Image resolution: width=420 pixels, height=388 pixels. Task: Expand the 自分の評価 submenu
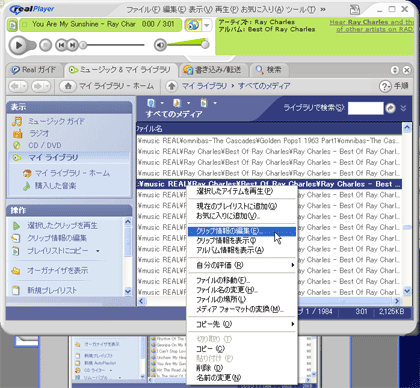241,265
